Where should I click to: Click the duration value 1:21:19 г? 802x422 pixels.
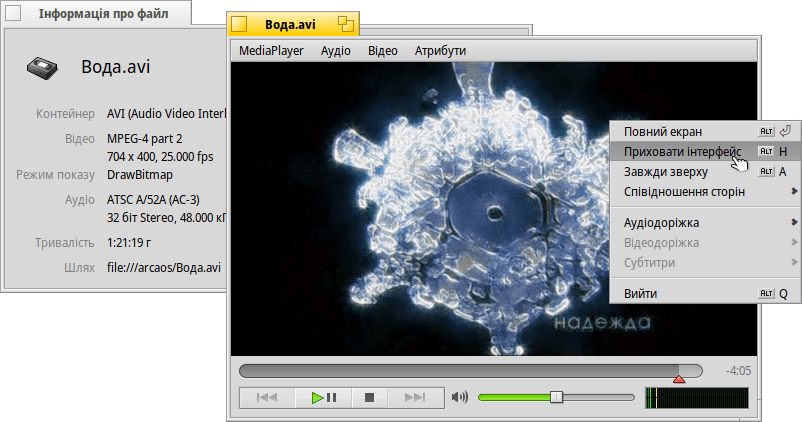128,242
